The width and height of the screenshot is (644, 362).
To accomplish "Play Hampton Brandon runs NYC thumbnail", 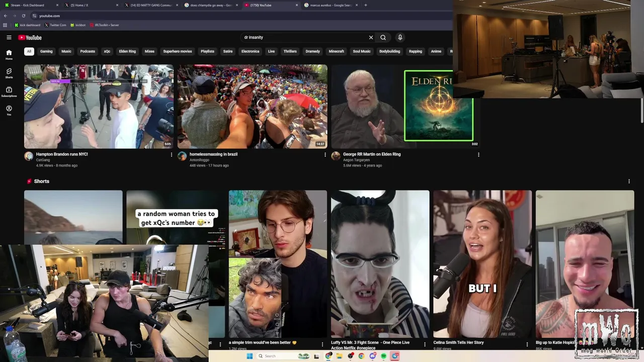I will click(x=99, y=106).
